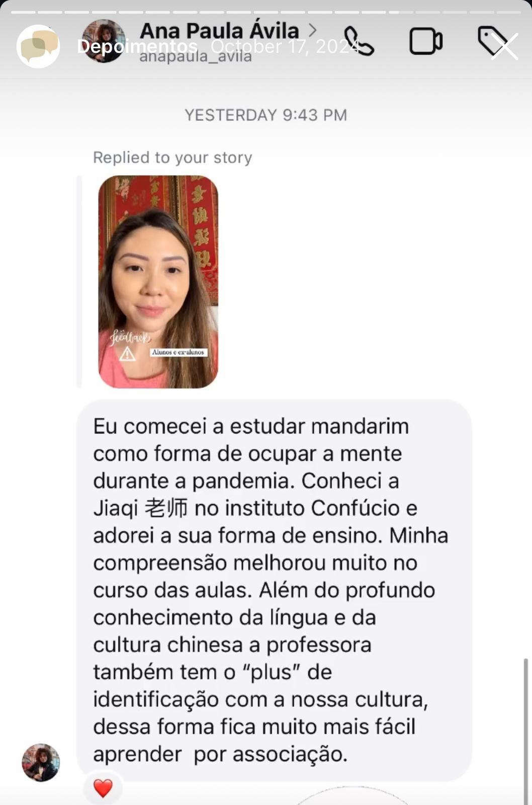The width and height of the screenshot is (532, 805).
Task: Click the mandarim testimonial message bubble
Action: (274, 590)
